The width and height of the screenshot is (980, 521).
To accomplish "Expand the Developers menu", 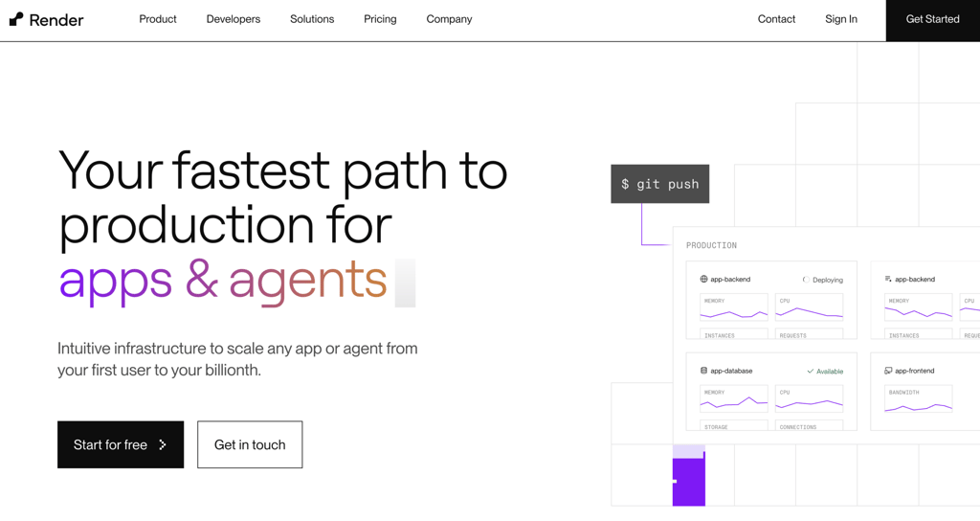I will [x=234, y=19].
